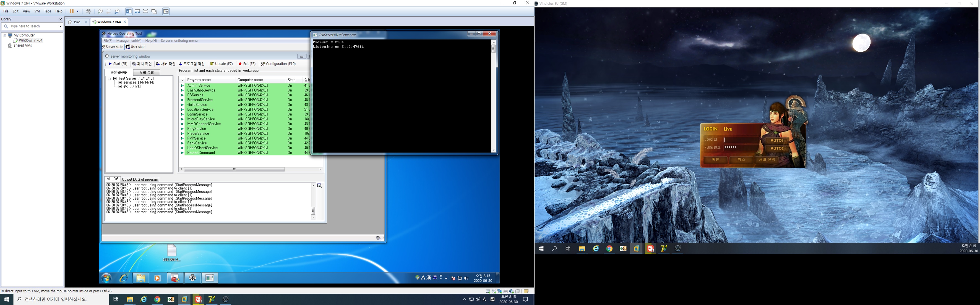Click the log panel vertical scrollbar thumb
This screenshot has height=305, width=980.
pos(313,211)
